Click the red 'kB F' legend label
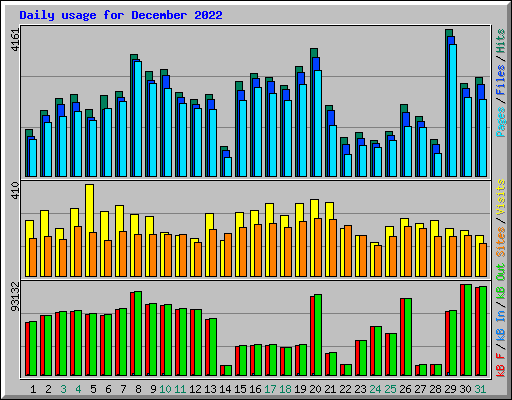The image size is (512, 400). point(500,365)
